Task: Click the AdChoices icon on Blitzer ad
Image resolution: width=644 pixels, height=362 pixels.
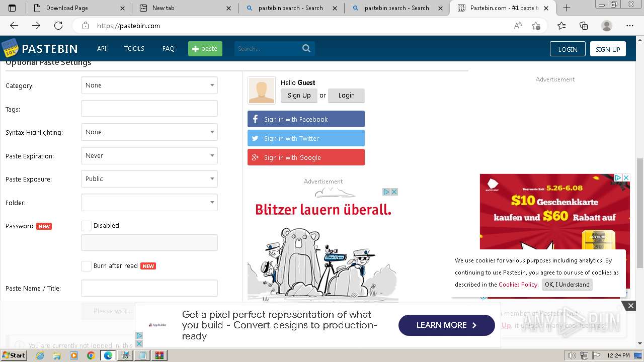Action: click(x=386, y=192)
